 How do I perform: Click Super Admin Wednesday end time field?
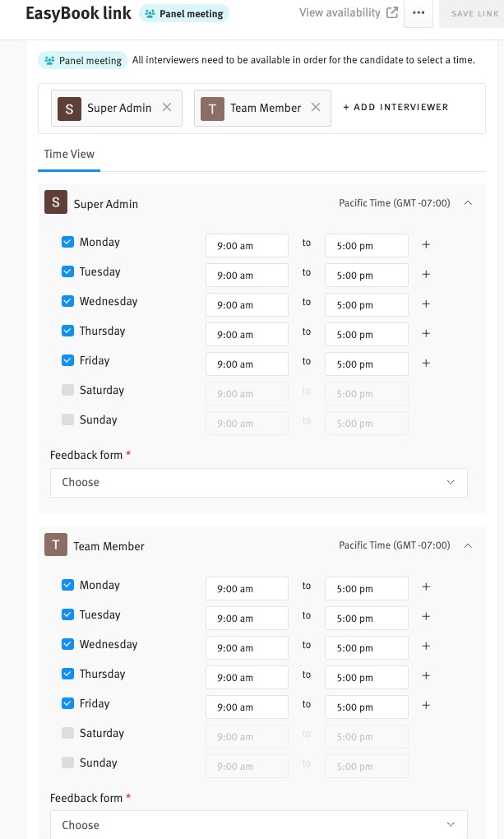click(367, 305)
